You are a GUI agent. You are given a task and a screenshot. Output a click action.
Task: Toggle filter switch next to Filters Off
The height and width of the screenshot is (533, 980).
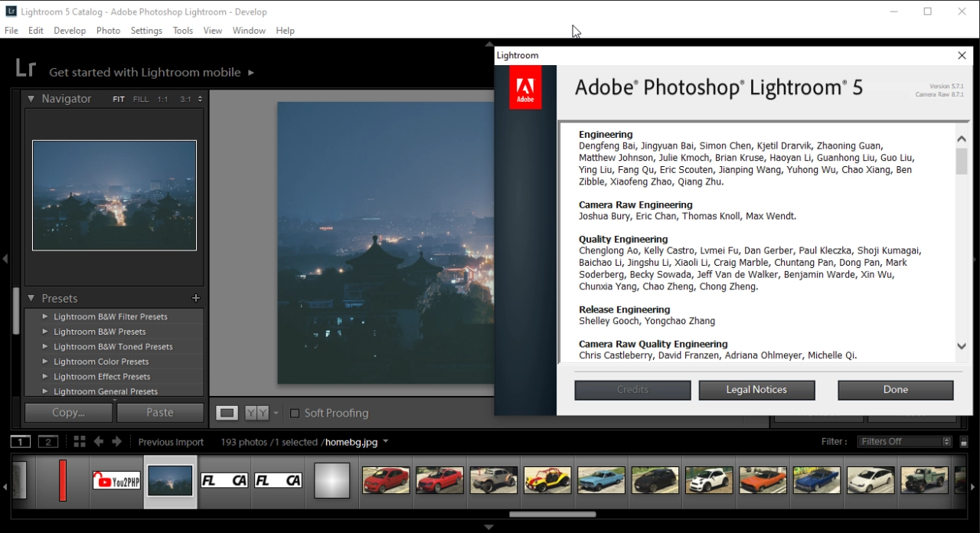pyautogui.click(x=964, y=442)
